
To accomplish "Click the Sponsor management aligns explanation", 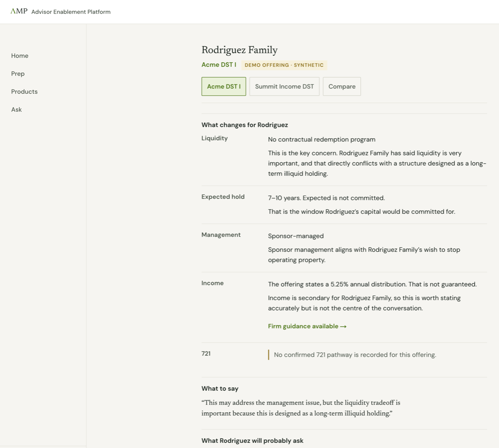I will point(364,255).
